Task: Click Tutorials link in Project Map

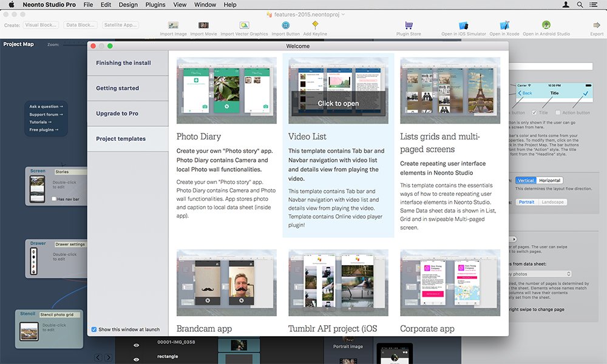Action: pyautogui.click(x=41, y=122)
